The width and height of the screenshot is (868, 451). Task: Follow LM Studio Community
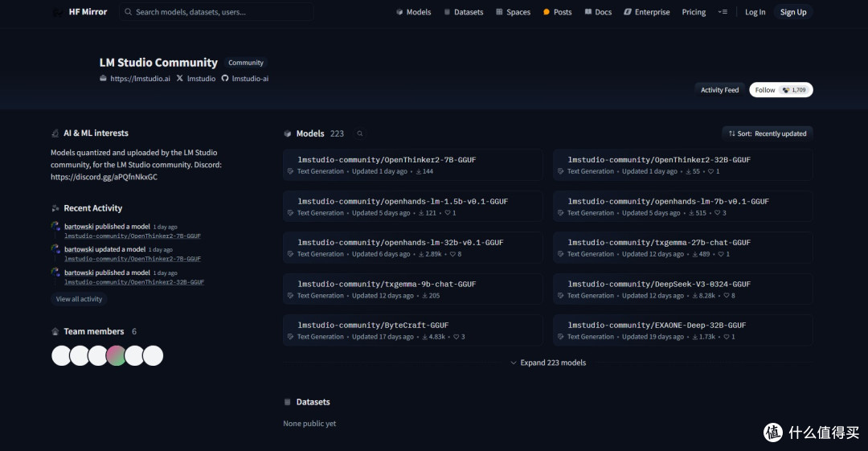coord(780,90)
